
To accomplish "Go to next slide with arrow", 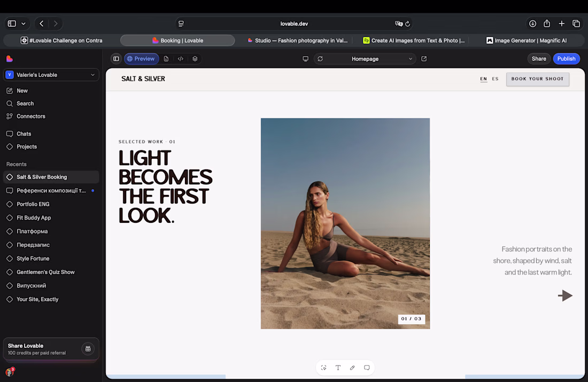I will 565,295.
